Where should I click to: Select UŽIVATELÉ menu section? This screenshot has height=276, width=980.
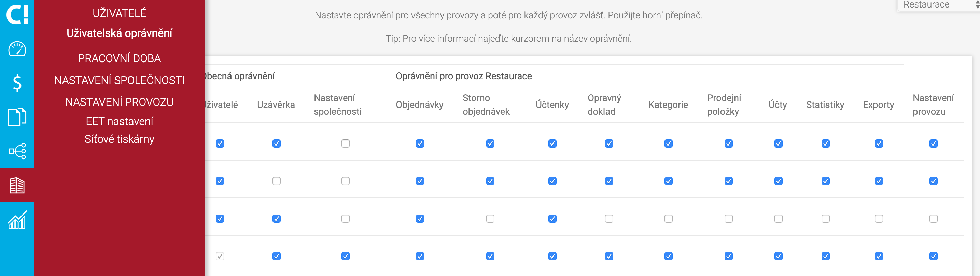point(120,13)
